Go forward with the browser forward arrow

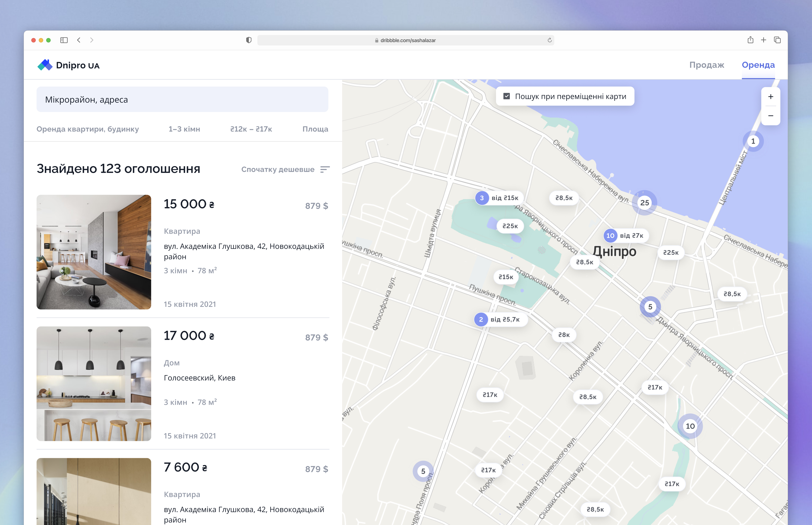click(92, 40)
